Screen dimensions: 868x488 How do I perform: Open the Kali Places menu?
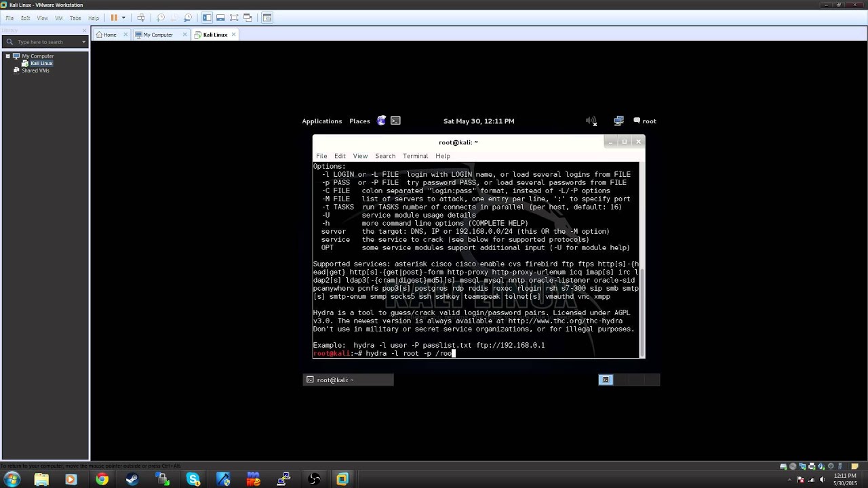[x=359, y=121]
